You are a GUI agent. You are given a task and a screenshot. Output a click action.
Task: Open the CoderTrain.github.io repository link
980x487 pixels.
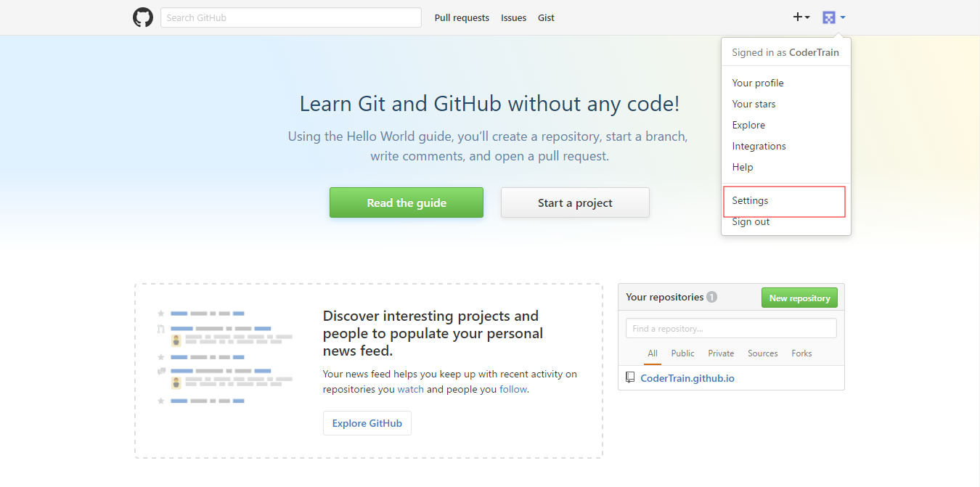point(687,378)
